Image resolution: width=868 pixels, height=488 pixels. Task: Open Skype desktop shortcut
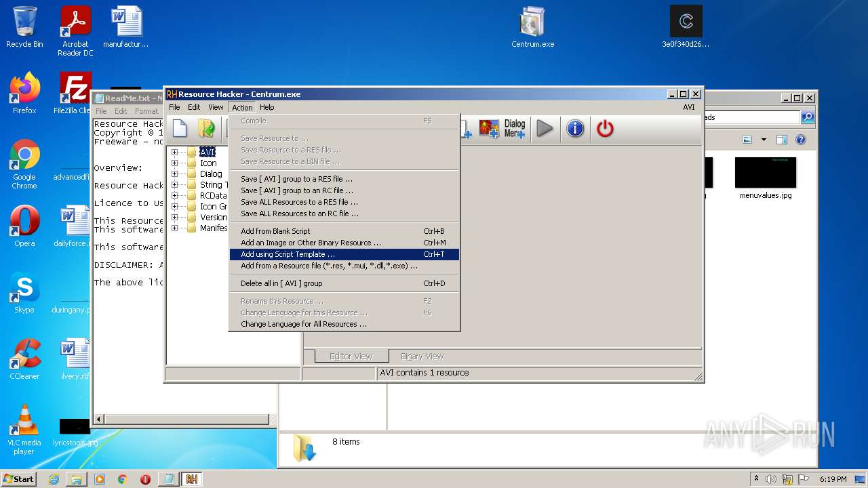tap(24, 293)
